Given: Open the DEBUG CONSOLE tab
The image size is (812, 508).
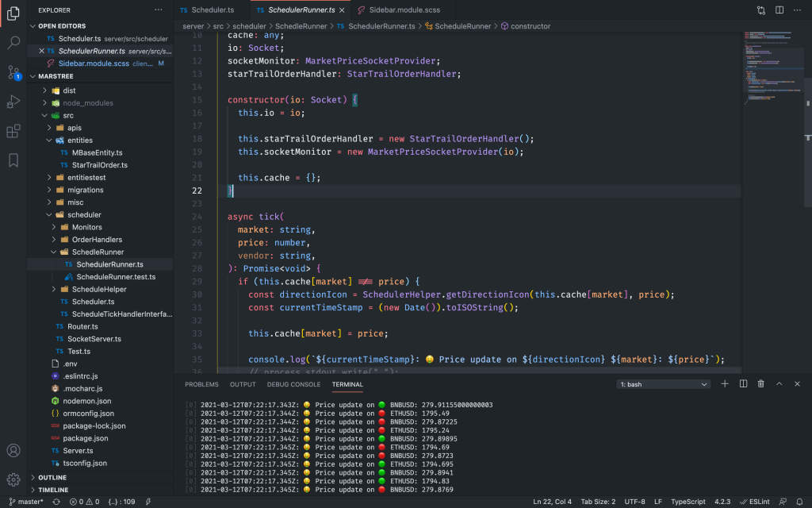Looking at the screenshot, I should 294,384.
